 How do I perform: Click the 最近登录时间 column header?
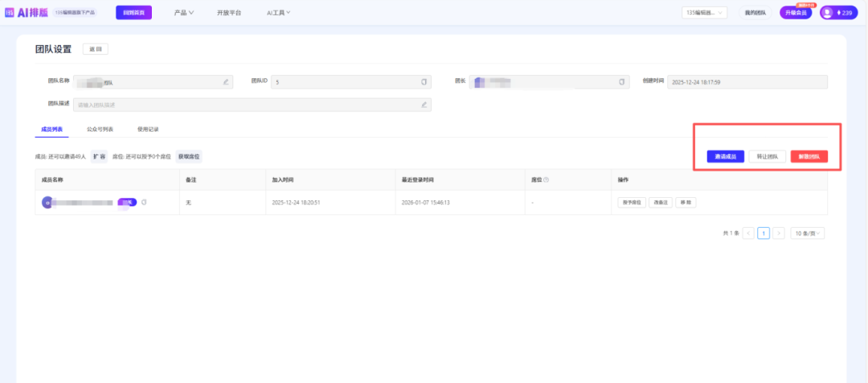(417, 180)
